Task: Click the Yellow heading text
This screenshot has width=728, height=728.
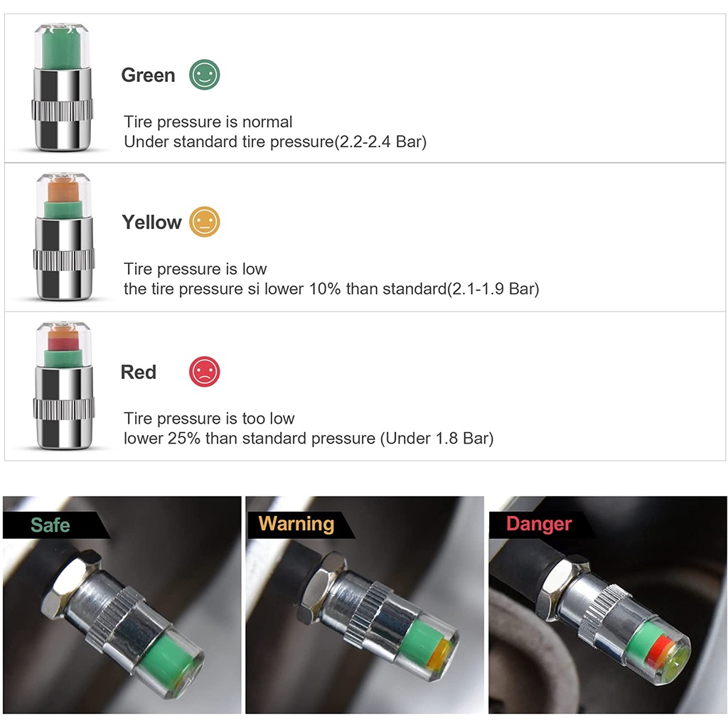Action: (x=151, y=223)
